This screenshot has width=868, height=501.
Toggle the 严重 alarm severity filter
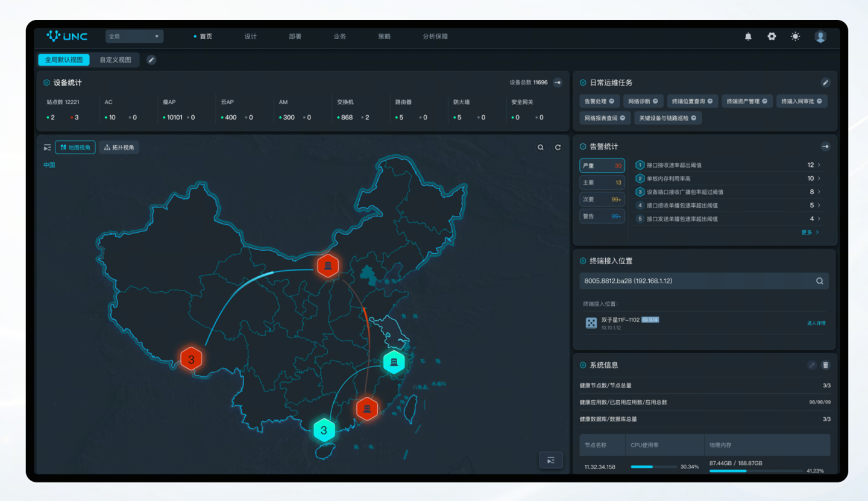tap(602, 166)
